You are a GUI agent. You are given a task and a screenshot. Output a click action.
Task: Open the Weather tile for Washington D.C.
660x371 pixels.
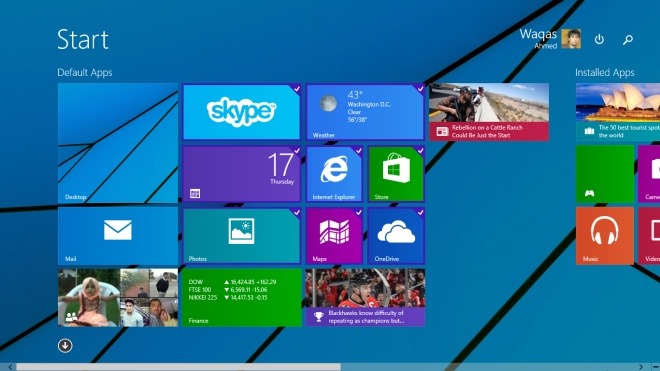click(x=365, y=112)
